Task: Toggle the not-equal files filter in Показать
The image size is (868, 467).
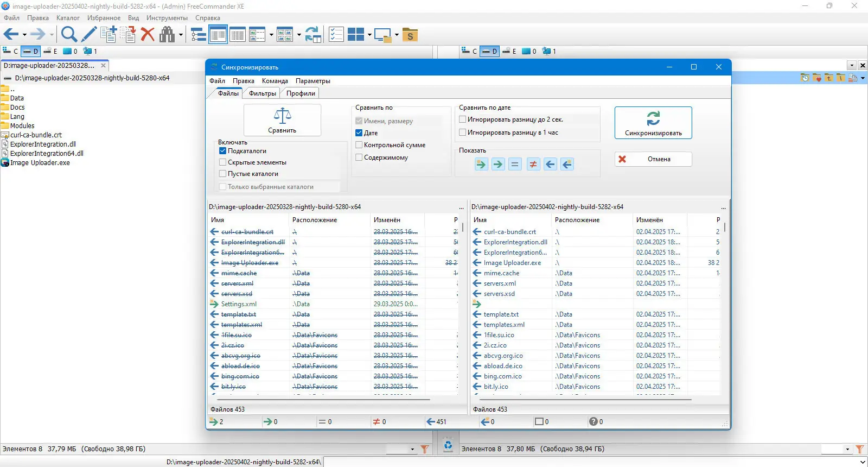Action: click(x=534, y=164)
